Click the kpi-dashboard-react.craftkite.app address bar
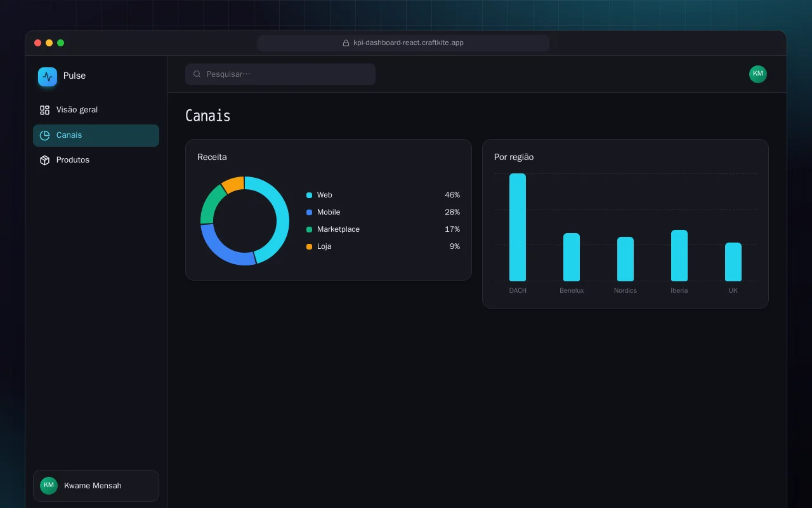 point(403,43)
